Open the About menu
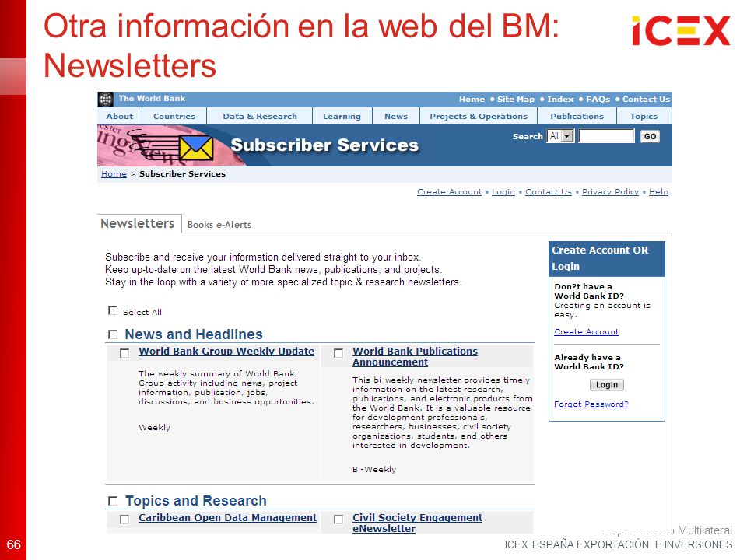Viewport: 747px width, 560px height. click(120, 116)
